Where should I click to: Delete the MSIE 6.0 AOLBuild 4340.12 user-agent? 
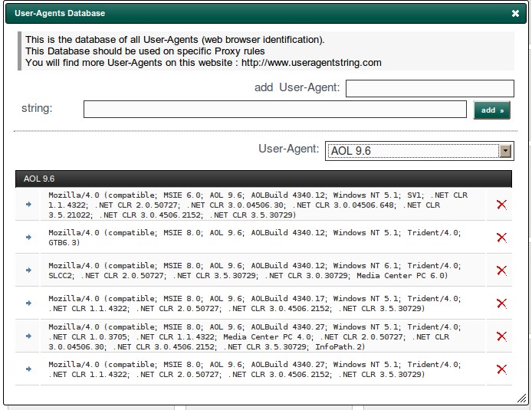coord(501,205)
